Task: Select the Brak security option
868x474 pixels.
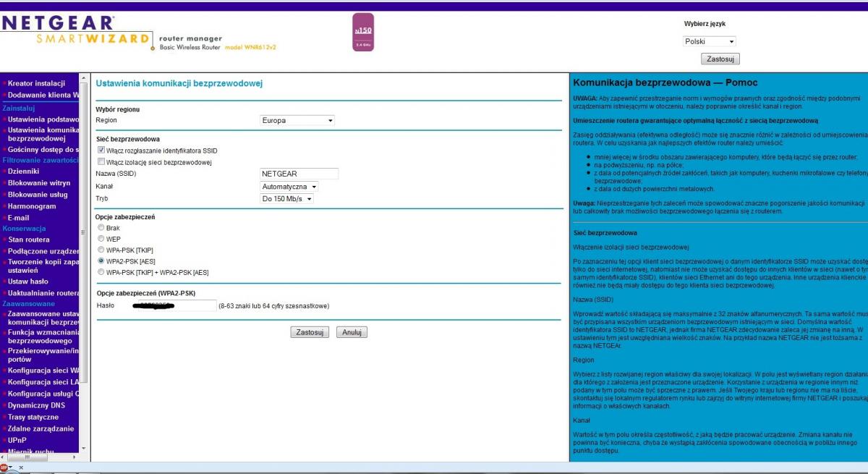Action: coord(101,228)
